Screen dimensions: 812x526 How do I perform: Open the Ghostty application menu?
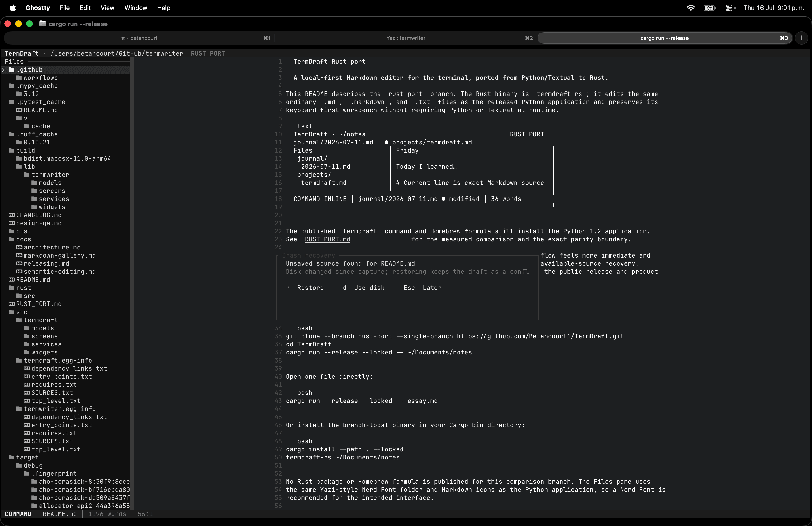pyautogui.click(x=38, y=8)
